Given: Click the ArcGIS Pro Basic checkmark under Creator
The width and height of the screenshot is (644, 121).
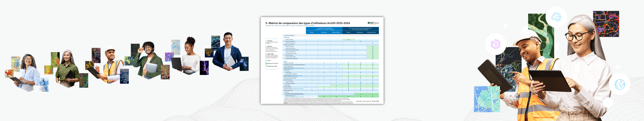Looking at the screenshot, I should (348, 40).
